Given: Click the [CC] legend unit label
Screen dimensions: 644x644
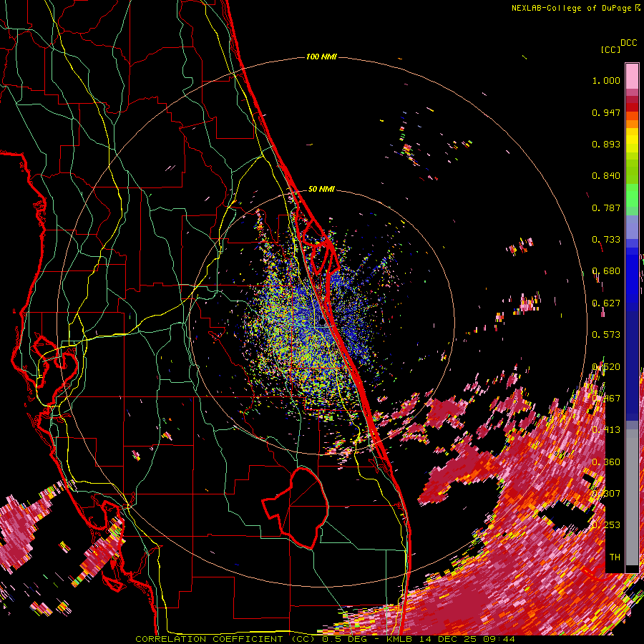Looking at the screenshot, I should pyautogui.click(x=611, y=49).
